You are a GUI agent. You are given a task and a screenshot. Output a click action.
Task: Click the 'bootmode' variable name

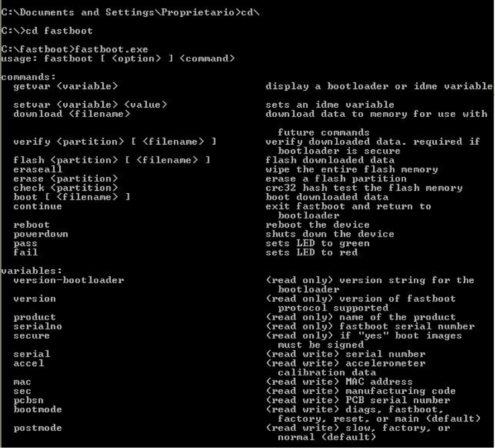(38, 409)
